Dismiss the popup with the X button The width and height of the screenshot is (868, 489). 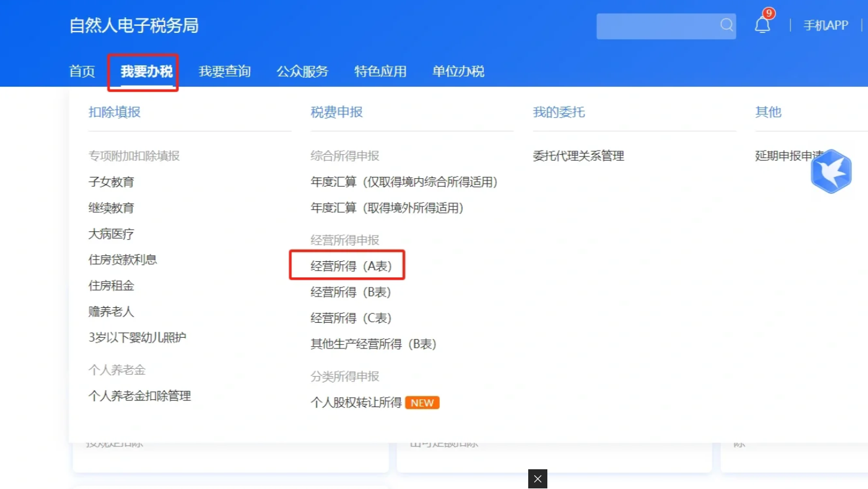pyautogui.click(x=537, y=479)
